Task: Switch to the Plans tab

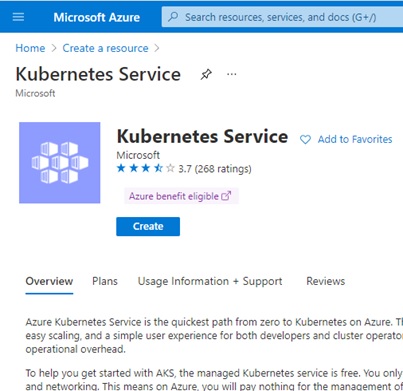Action: click(105, 281)
